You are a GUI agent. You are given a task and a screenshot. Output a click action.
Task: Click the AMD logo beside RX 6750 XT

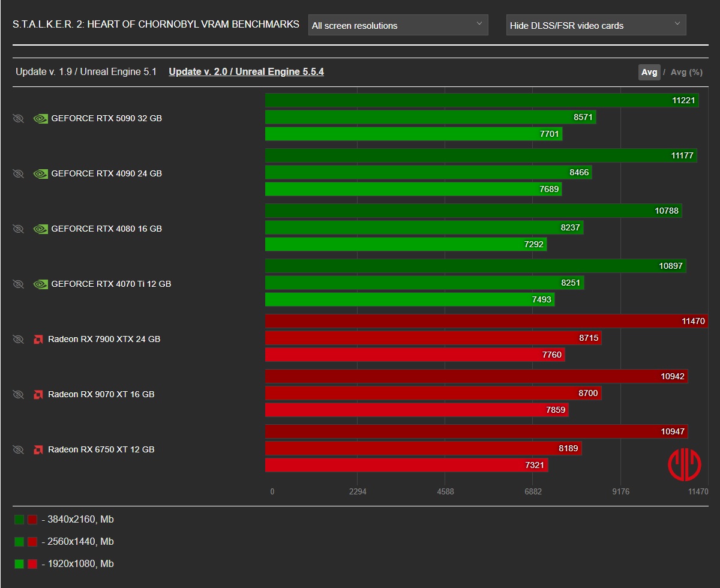coord(38,449)
